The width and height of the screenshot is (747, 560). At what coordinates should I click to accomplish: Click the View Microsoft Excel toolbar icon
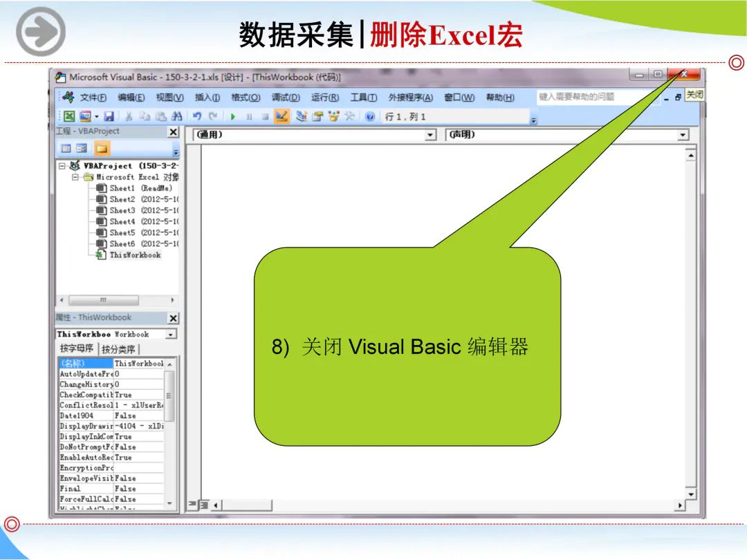[70, 116]
